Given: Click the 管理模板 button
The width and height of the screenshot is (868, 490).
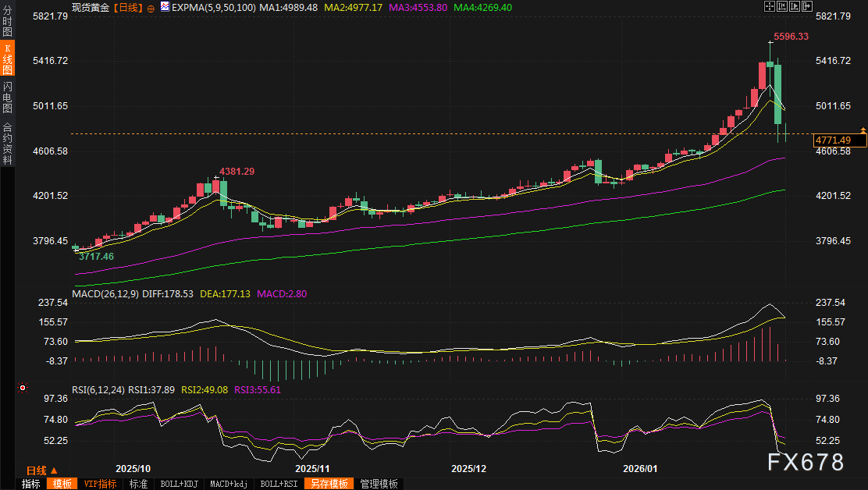Looking at the screenshot, I should (379, 484).
